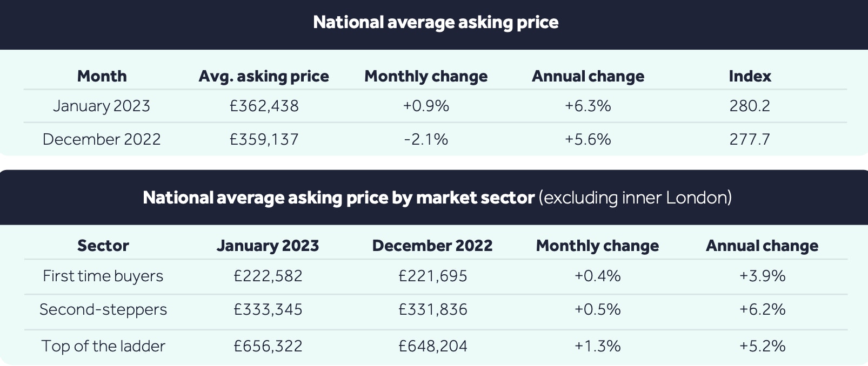Image resolution: width=868 pixels, height=366 pixels.
Task: Click the Sector column header
Action: tap(103, 246)
